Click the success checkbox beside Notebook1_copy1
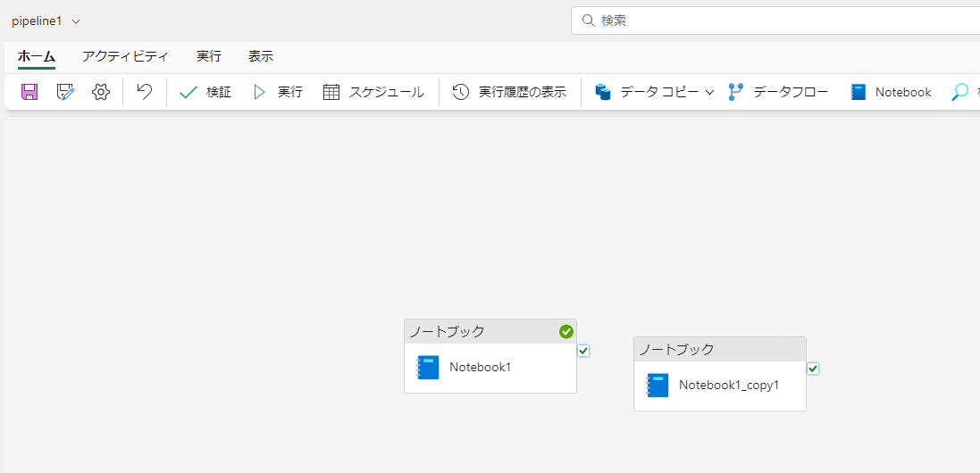Screen dimensions: 980x473 click(813, 369)
